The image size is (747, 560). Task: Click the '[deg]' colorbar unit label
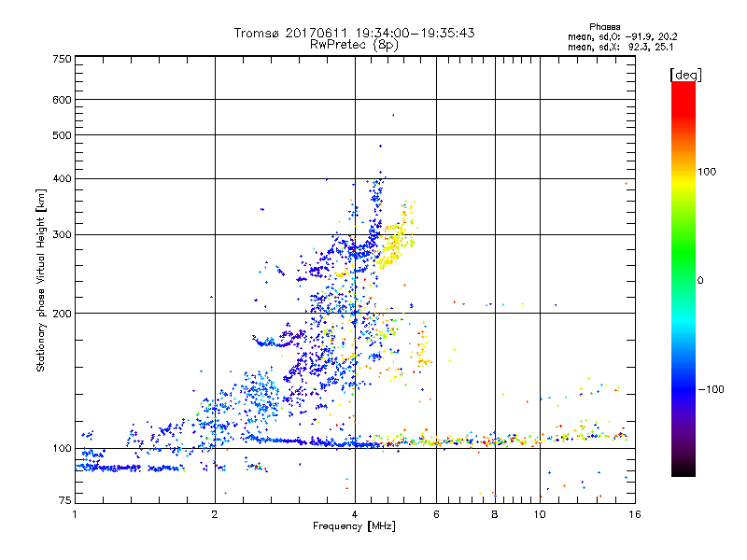pos(685,76)
